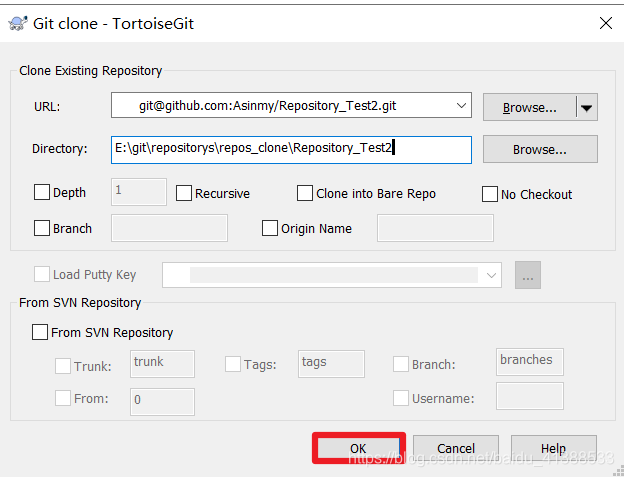Click the Origin Name text field
Viewport: 624px width, 477px height.
(435, 228)
